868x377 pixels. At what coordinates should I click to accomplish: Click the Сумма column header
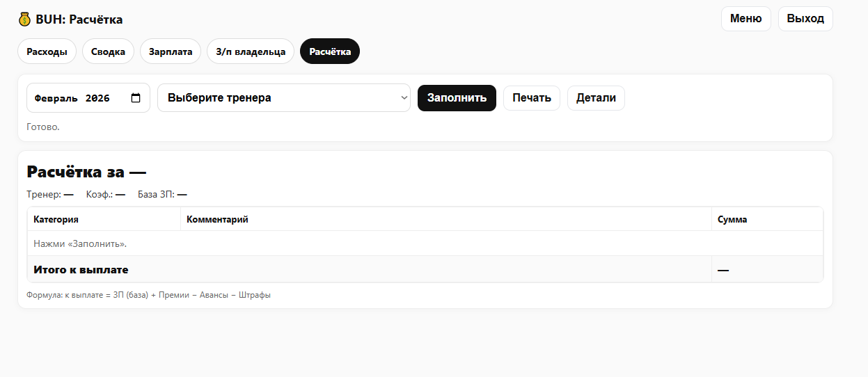(x=732, y=219)
